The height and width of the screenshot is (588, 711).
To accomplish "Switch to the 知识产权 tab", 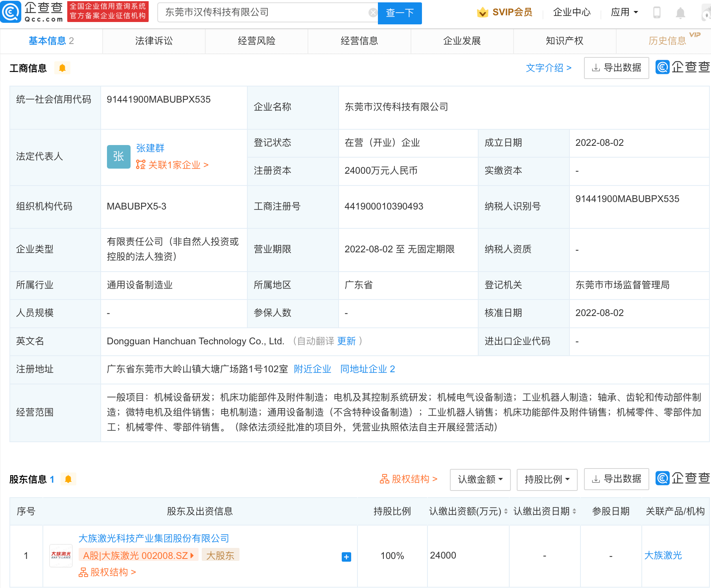I will [x=564, y=41].
